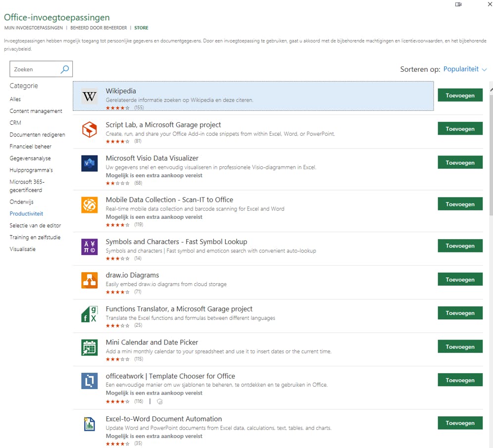Focus the Zoeken search field
The width and height of the screenshot is (493, 448).
click(36, 69)
